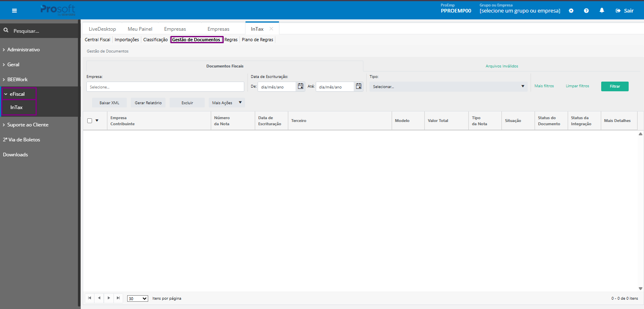Image resolution: width=644 pixels, height=309 pixels.
Task: Open the 'De' date calendar picker
Action: click(x=300, y=86)
